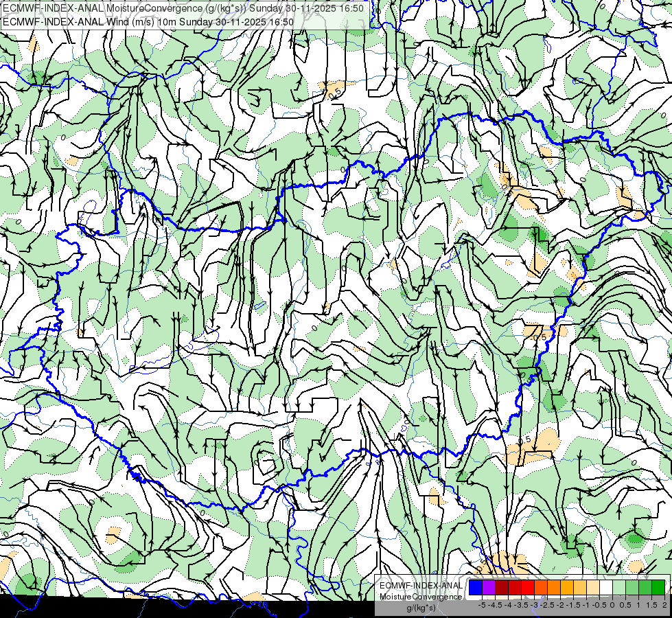Click the darkest red legend swatch
Screen dimensions: 672x618
502,587
